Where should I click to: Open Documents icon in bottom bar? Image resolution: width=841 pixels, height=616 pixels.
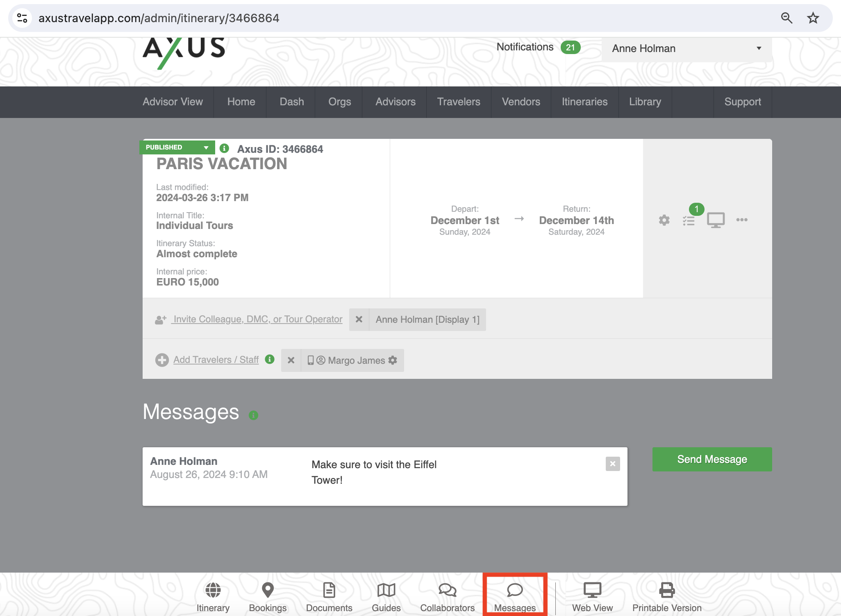329,590
